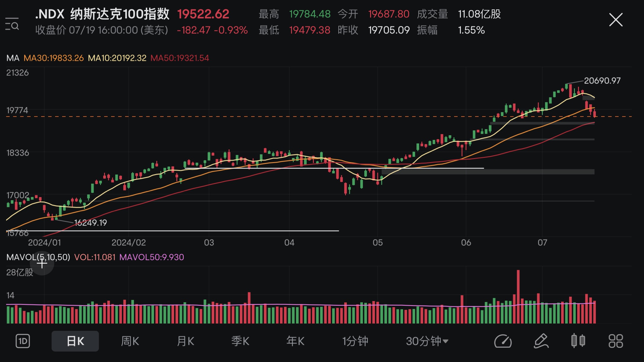
Task: Tap the 1D intraday view icon
Action: click(23, 341)
